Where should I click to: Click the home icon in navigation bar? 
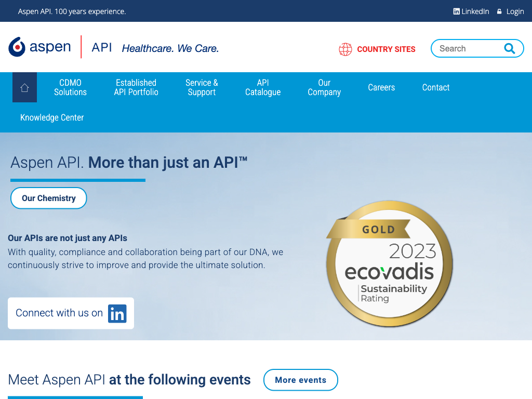coord(24,87)
